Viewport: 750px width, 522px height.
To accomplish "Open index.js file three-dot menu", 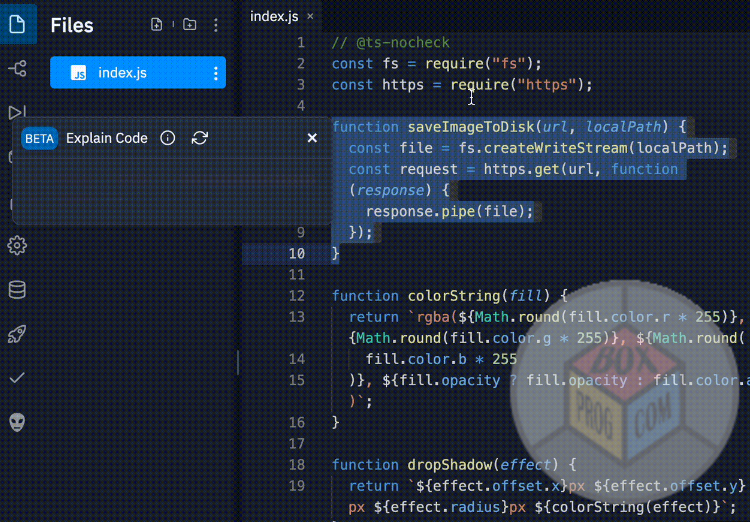I will (216, 73).
